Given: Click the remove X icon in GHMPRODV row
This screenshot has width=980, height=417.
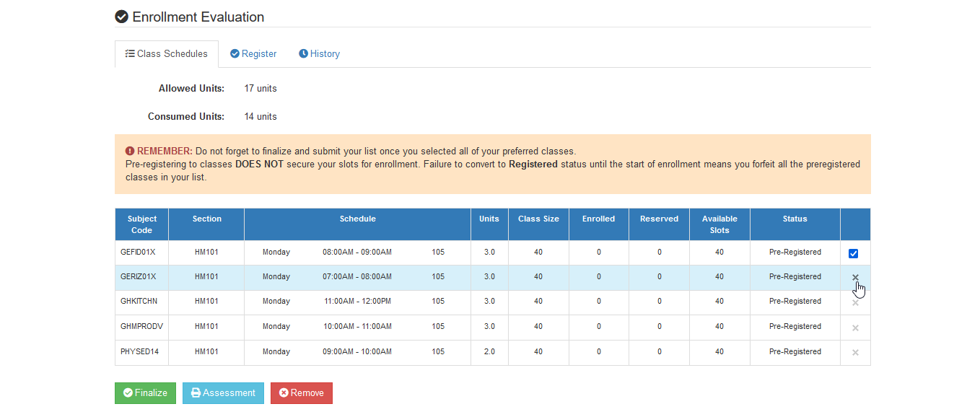Looking at the screenshot, I should 855,328.
